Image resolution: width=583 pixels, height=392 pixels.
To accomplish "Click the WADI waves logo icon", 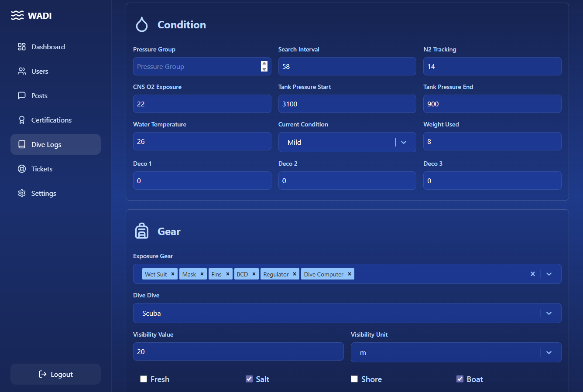I will [17, 16].
